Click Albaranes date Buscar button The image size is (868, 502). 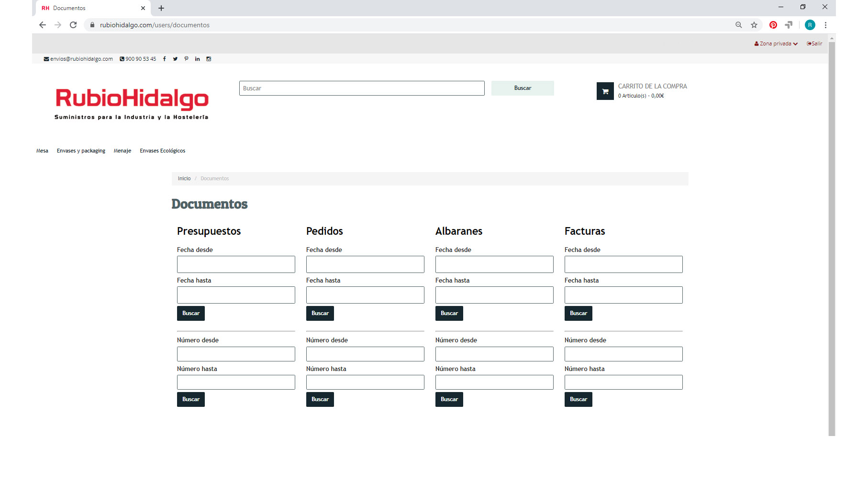(449, 313)
